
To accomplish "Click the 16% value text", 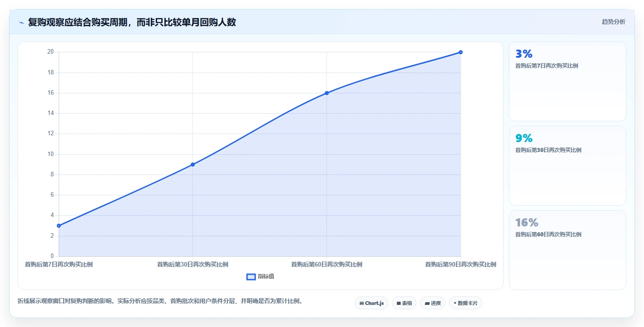I will coord(527,223).
